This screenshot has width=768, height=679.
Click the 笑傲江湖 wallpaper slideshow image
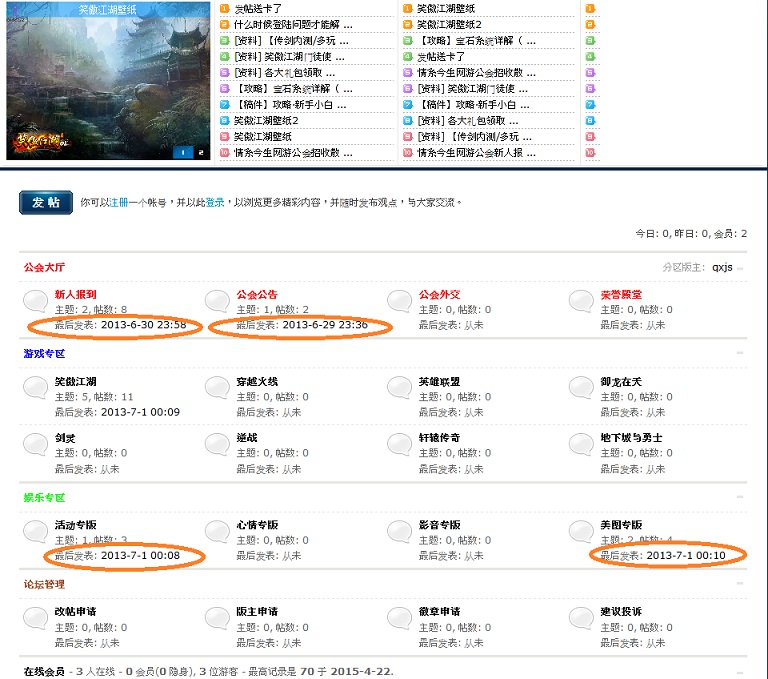pyautogui.click(x=108, y=81)
